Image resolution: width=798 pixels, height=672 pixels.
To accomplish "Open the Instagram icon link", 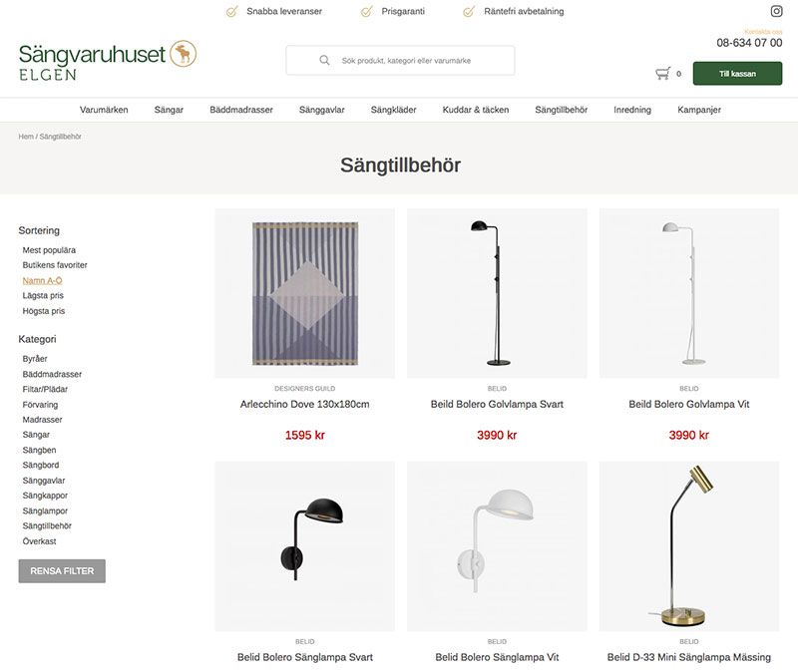I will (776, 11).
